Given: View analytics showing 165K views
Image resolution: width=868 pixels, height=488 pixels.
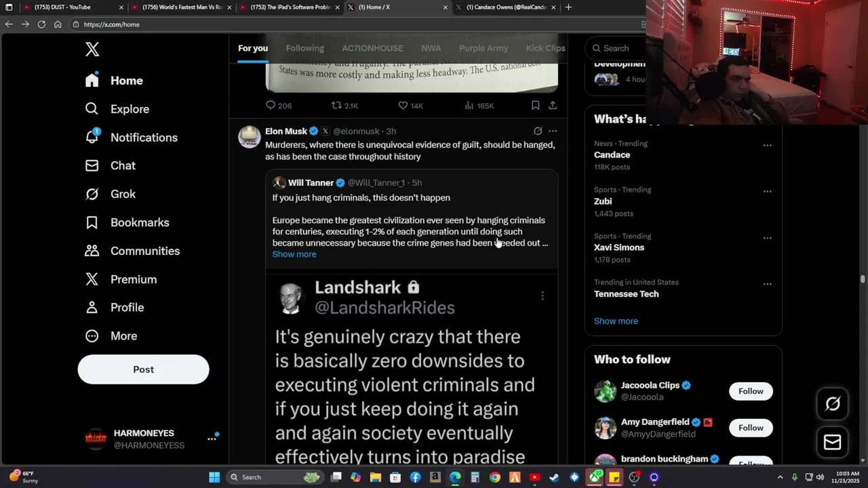Looking at the screenshot, I should click(x=479, y=105).
